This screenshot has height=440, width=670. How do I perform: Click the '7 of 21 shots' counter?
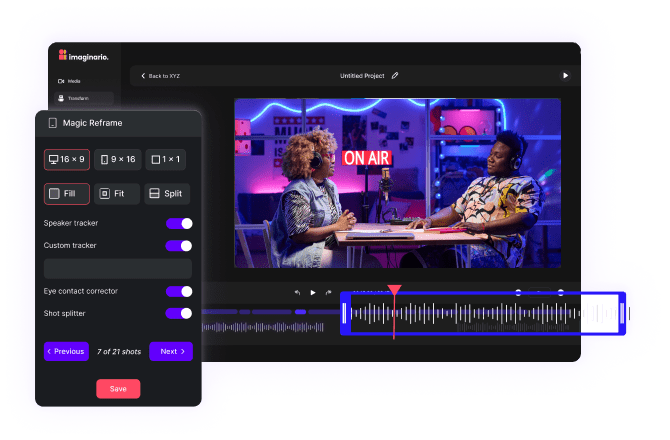tap(119, 352)
